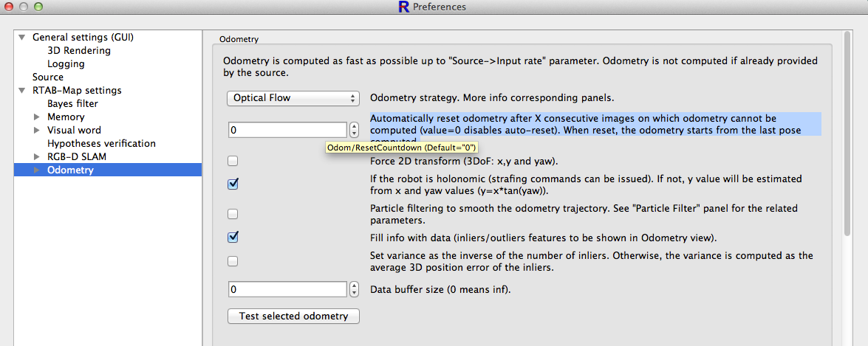
Task: Collapse the RTAB-Map settings tree node
Action: 22,91
